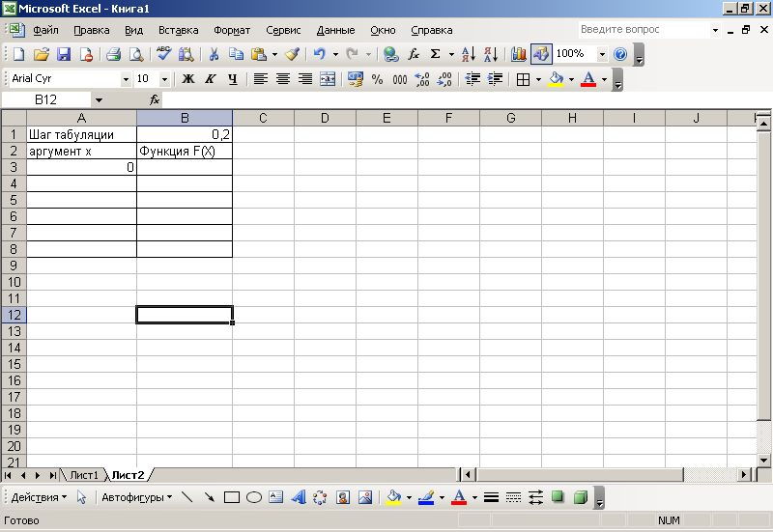Print with the printer icon
Image resolution: width=773 pixels, height=532 pixels.
(114, 54)
